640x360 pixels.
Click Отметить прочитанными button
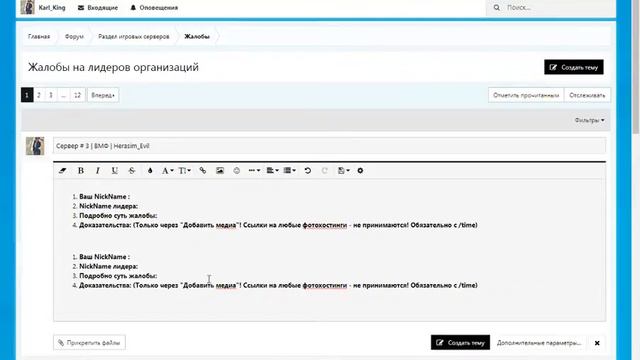click(x=526, y=95)
